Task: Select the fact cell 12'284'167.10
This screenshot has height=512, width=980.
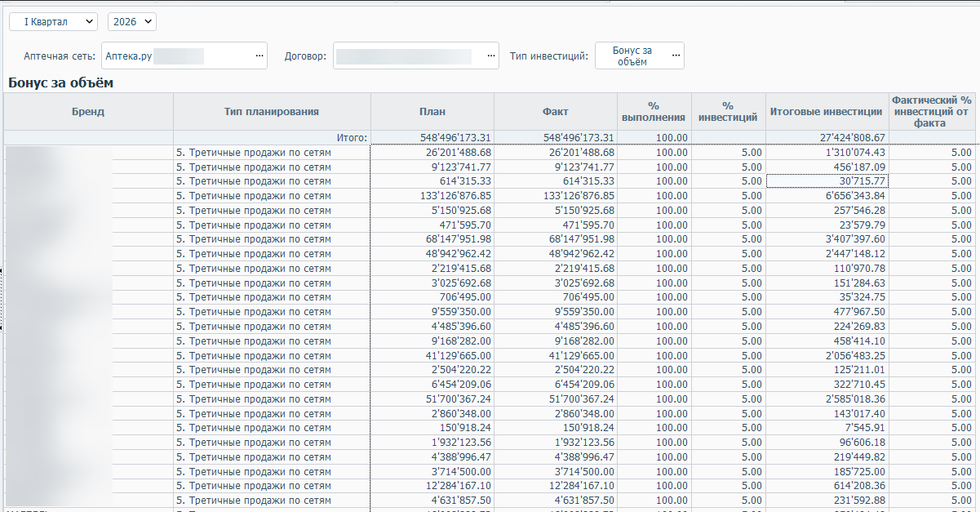Action: pyautogui.click(x=556, y=487)
